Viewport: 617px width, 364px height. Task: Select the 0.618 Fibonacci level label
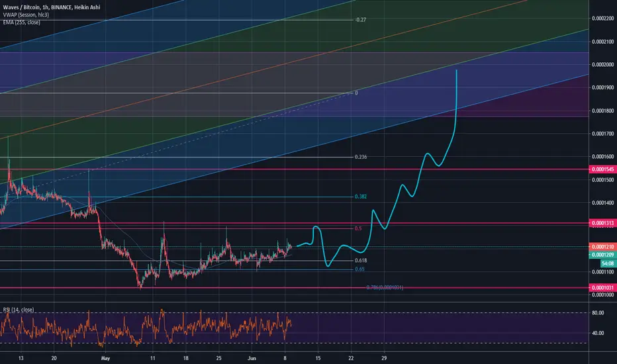pyautogui.click(x=361, y=261)
